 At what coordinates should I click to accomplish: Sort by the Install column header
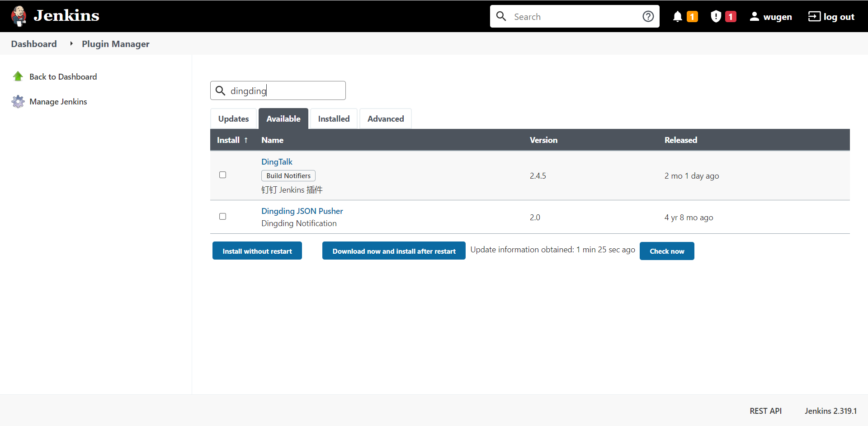click(232, 140)
